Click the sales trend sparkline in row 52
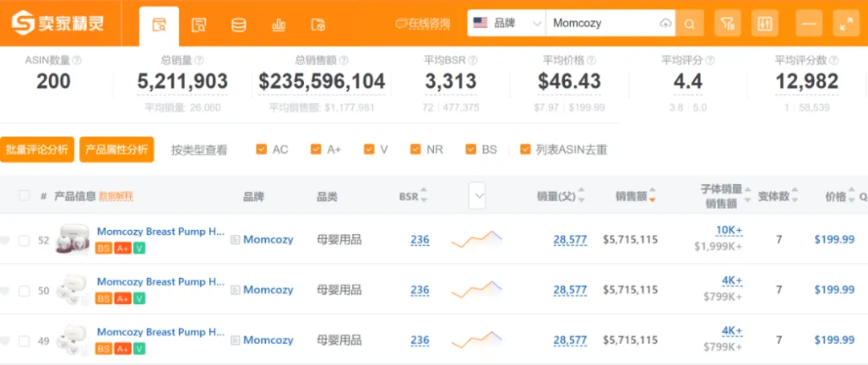868x365 pixels. tap(477, 239)
